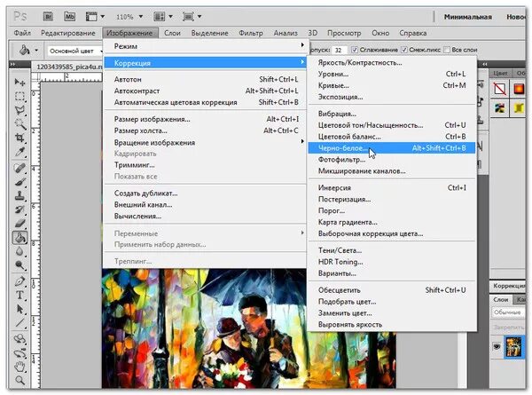The width and height of the screenshot is (532, 395).
Task: Switch to the Минимальная workspace
Action: point(468,17)
